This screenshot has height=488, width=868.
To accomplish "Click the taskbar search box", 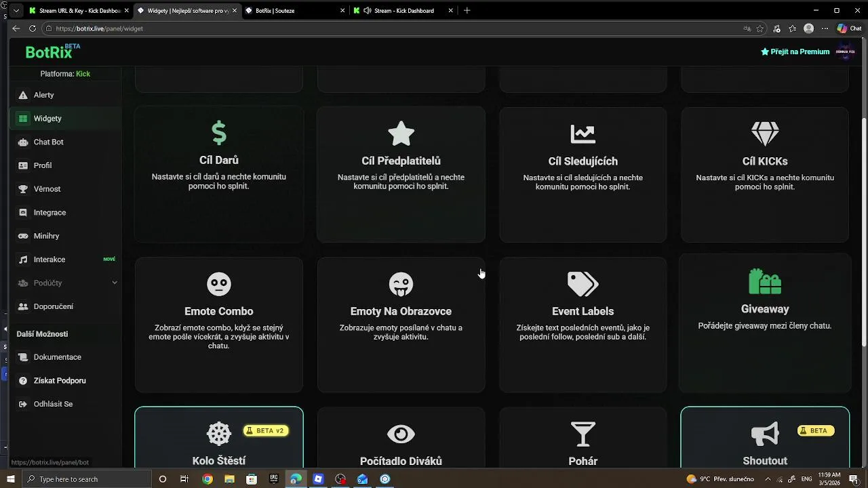I will [86, 479].
